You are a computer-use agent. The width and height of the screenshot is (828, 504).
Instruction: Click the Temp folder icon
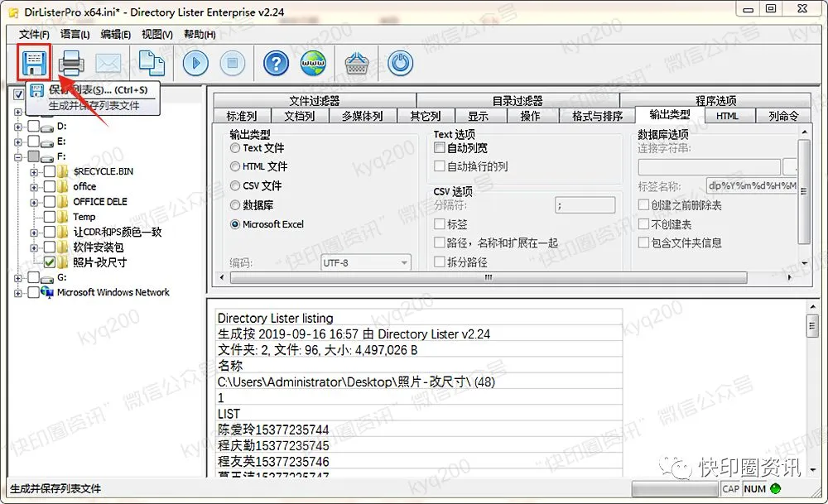click(x=63, y=216)
